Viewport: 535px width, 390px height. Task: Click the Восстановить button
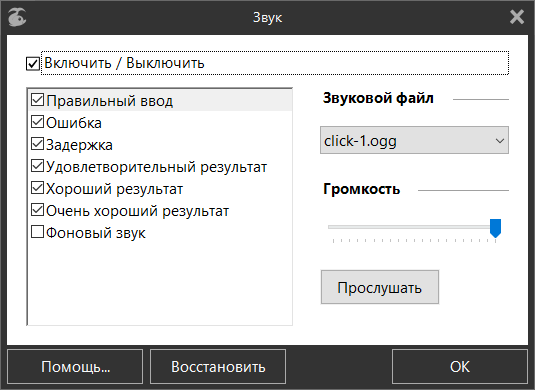tap(218, 366)
